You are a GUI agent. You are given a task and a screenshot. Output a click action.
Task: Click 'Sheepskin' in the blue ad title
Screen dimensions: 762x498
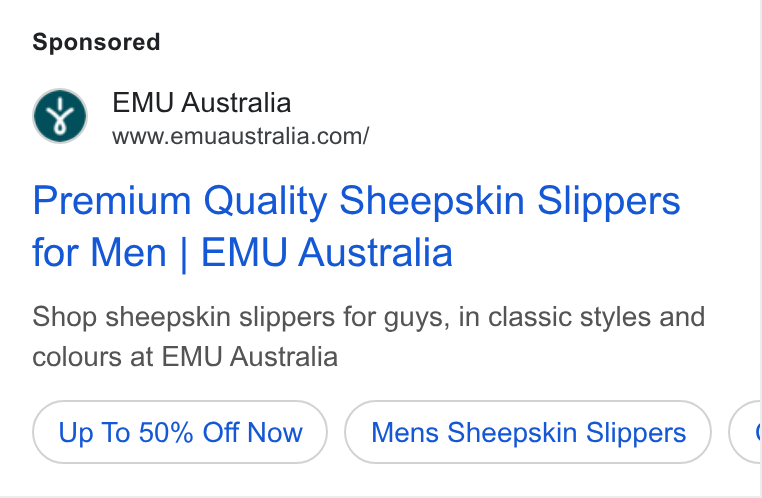pyautogui.click(x=432, y=202)
